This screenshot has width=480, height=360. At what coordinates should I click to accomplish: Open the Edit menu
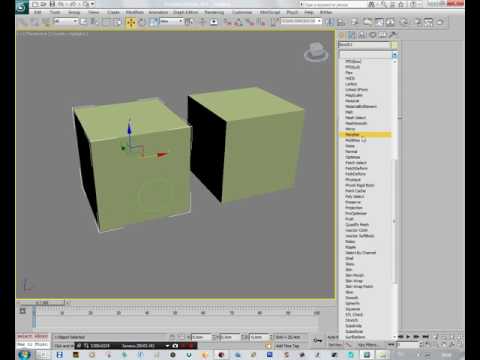[x=38, y=12]
